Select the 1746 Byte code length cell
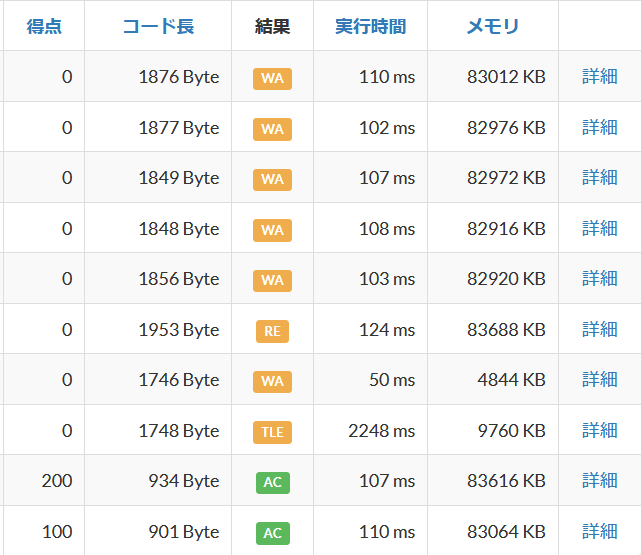Image resolution: width=641 pixels, height=555 pixels. pos(158,379)
